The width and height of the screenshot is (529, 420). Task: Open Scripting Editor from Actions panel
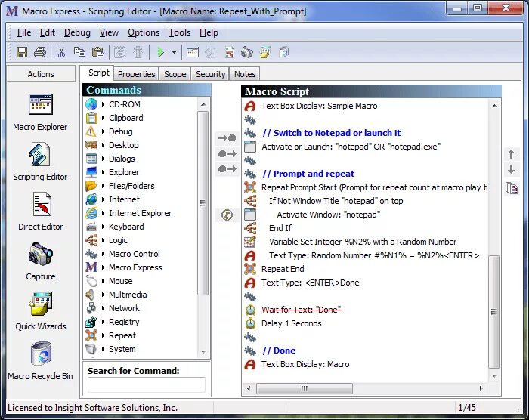click(40, 162)
